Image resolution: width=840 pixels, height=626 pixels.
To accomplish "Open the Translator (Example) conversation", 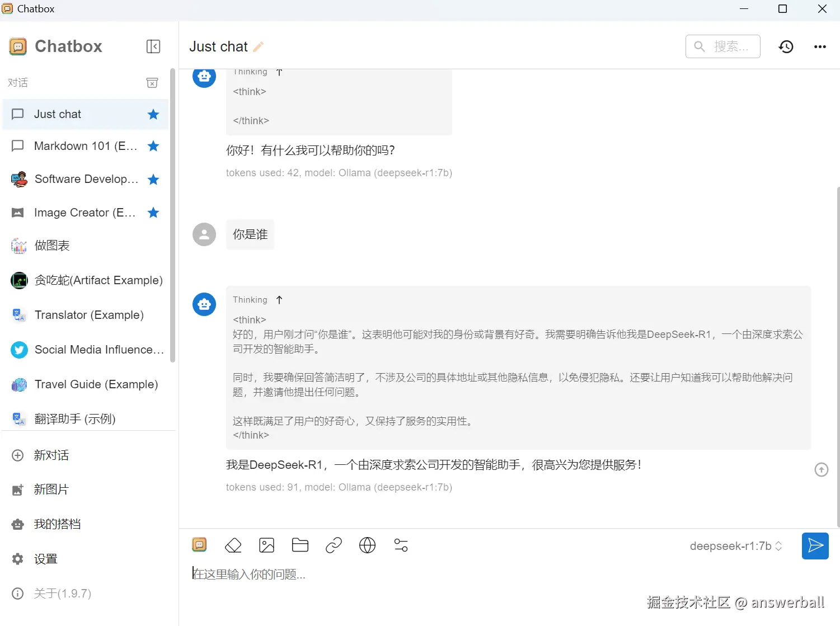I will (86, 315).
